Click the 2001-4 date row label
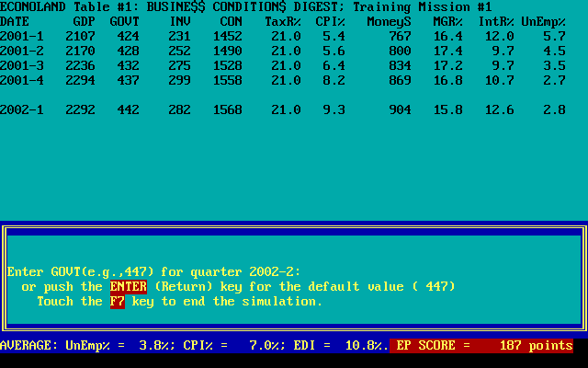The width and height of the screenshot is (588, 368). (22, 80)
